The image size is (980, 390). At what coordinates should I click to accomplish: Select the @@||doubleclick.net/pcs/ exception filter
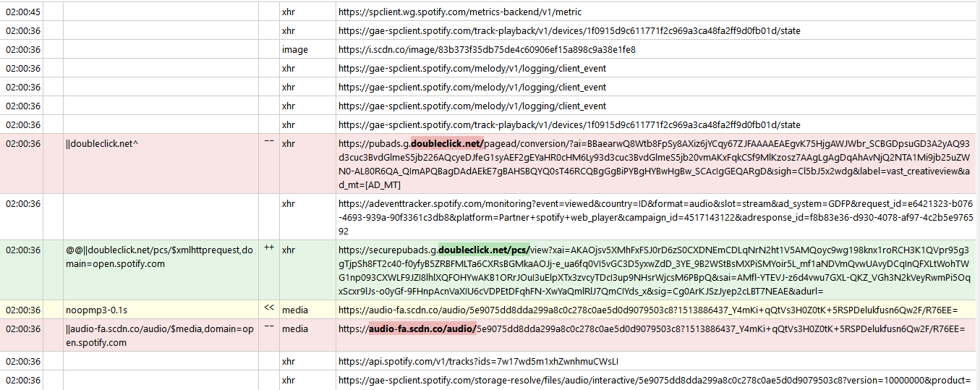[x=161, y=257]
